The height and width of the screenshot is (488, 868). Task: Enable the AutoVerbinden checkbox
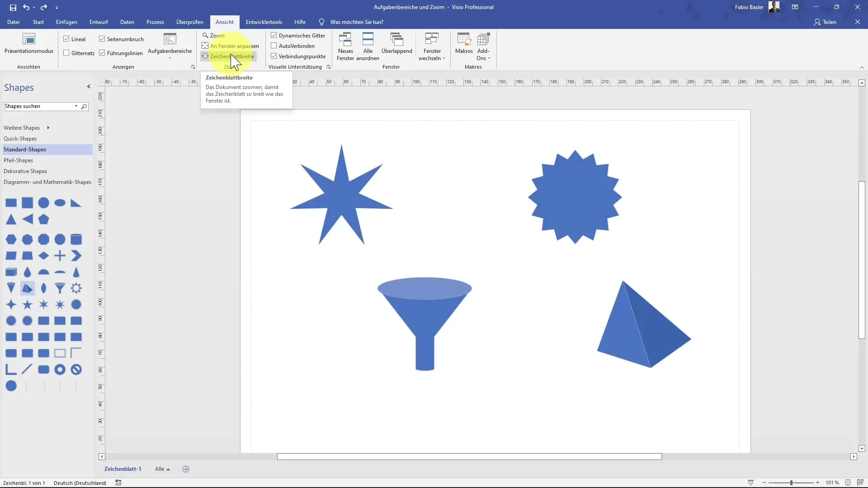274,46
